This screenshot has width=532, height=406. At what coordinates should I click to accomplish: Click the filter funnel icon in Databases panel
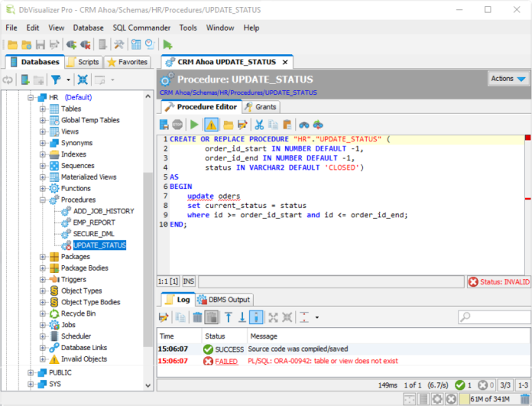click(x=55, y=80)
